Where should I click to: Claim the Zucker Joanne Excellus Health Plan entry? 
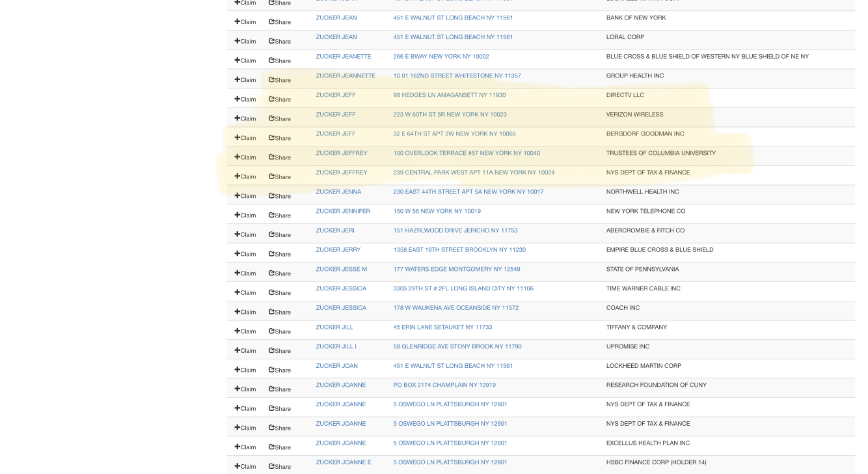tap(245, 447)
